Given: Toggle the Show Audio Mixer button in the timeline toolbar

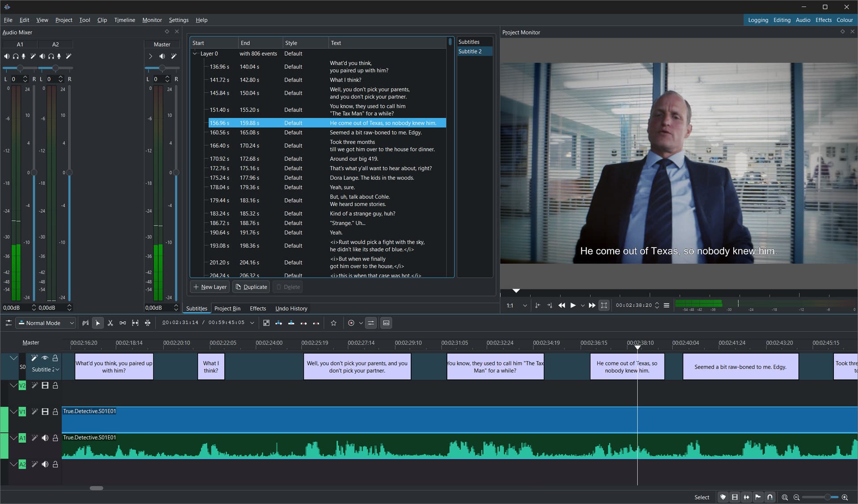Looking at the screenshot, I should point(371,323).
